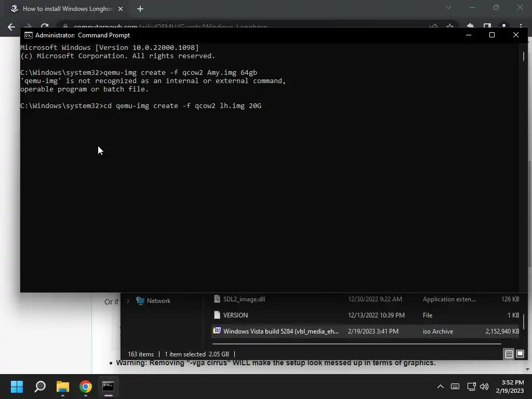
Task: Open taskbar Search
Action: [x=40, y=387]
